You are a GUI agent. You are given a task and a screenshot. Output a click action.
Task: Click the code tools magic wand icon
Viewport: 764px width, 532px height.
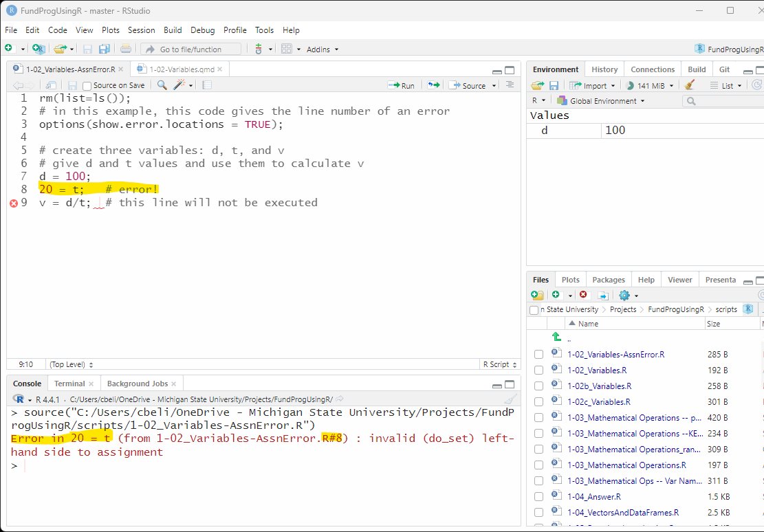coord(179,85)
